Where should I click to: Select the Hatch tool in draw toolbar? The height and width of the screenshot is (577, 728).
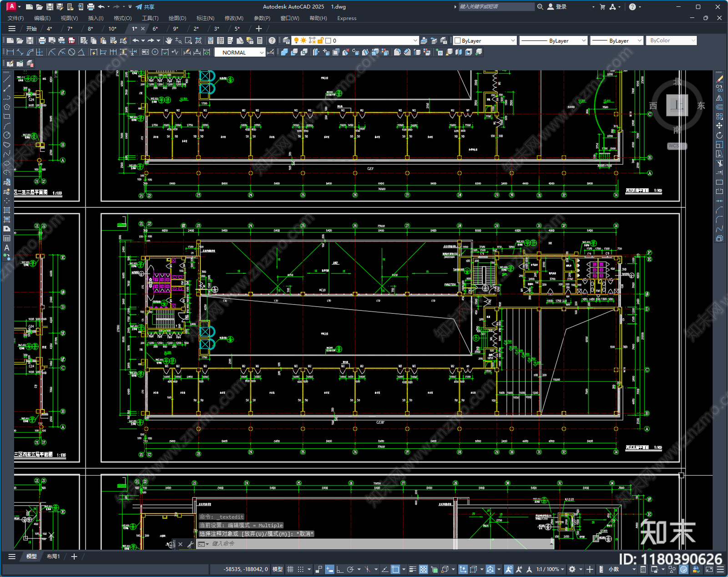click(7, 210)
